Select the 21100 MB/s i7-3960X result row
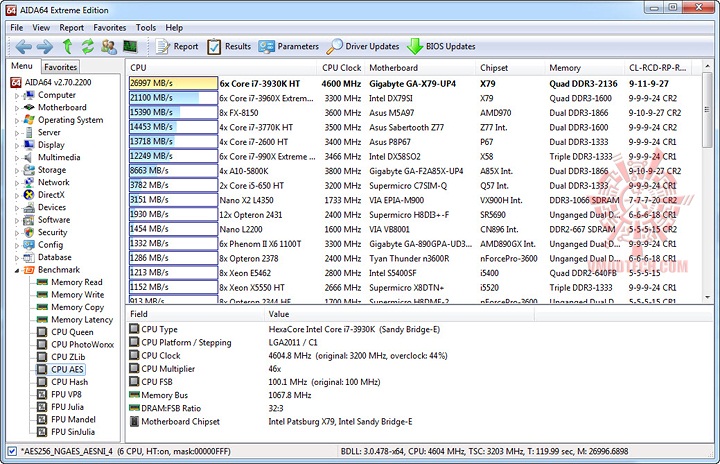The height and width of the screenshot is (464, 720). 415,98
